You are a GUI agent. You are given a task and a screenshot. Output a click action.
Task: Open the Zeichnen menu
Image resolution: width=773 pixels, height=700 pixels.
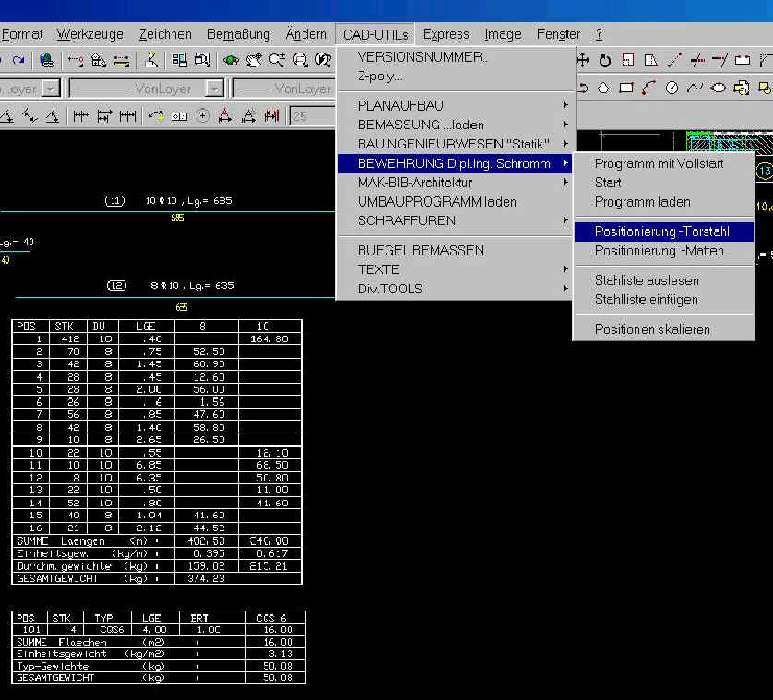tap(165, 34)
